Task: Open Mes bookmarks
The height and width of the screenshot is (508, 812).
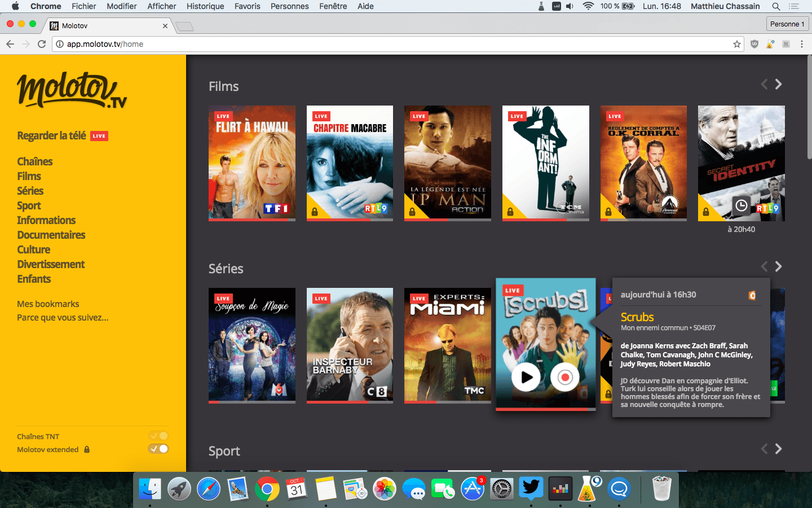Action: point(48,304)
